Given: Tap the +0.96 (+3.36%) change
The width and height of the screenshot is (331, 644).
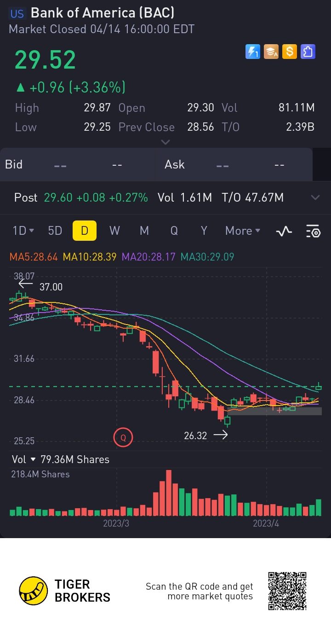Looking at the screenshot, I should 70,87.
